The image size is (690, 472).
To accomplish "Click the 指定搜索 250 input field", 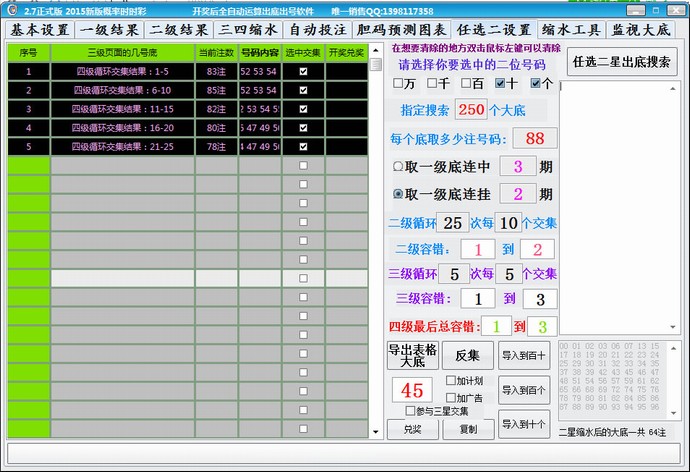I will click(x=471, y=109).
